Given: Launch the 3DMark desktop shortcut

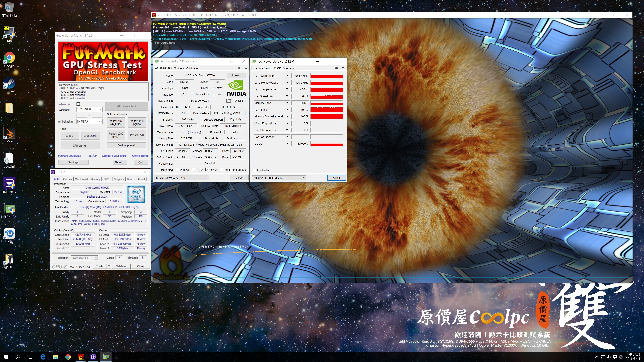Looking at the screenshot, I should click(x=9, y=135).
